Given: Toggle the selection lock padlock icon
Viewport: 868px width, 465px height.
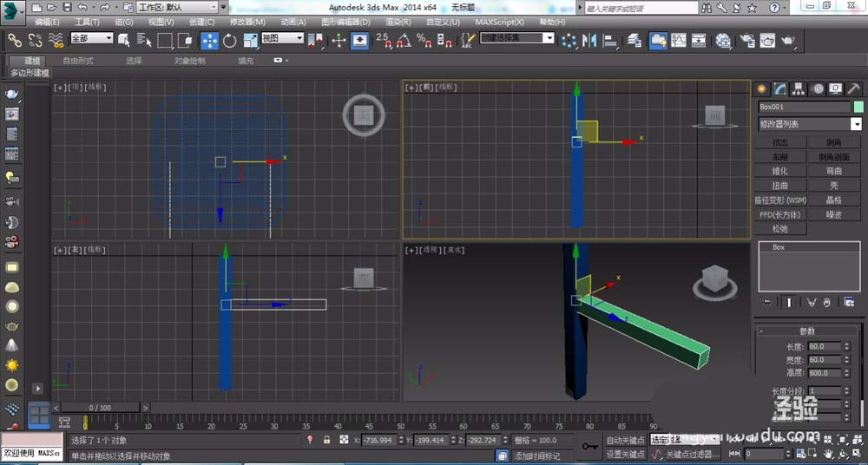Looking at the screenshot, I should (327, 440).
